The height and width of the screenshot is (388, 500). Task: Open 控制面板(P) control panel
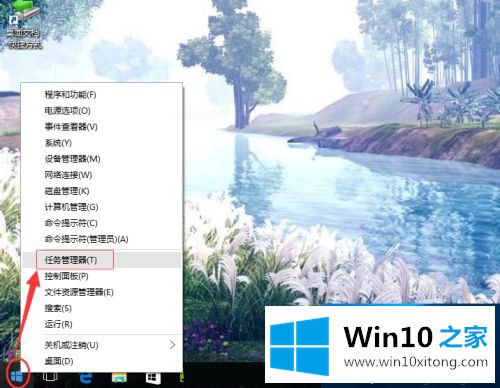[102, 276]
